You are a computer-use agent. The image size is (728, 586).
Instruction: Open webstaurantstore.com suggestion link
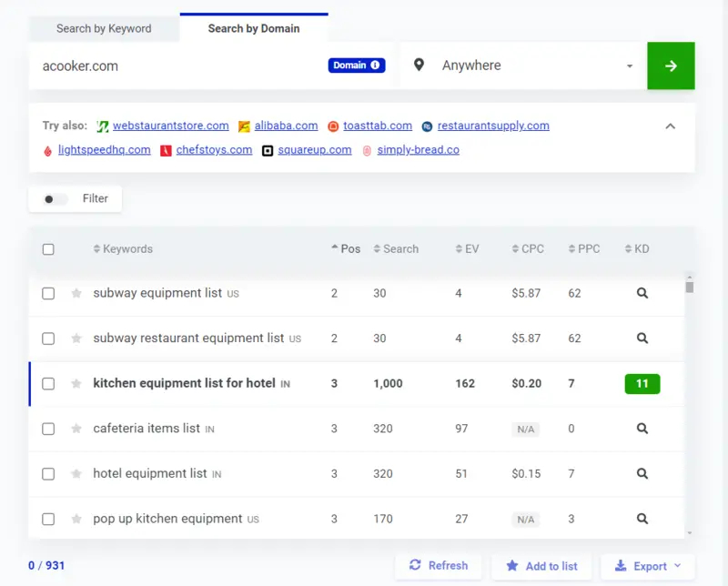point(171,126)
